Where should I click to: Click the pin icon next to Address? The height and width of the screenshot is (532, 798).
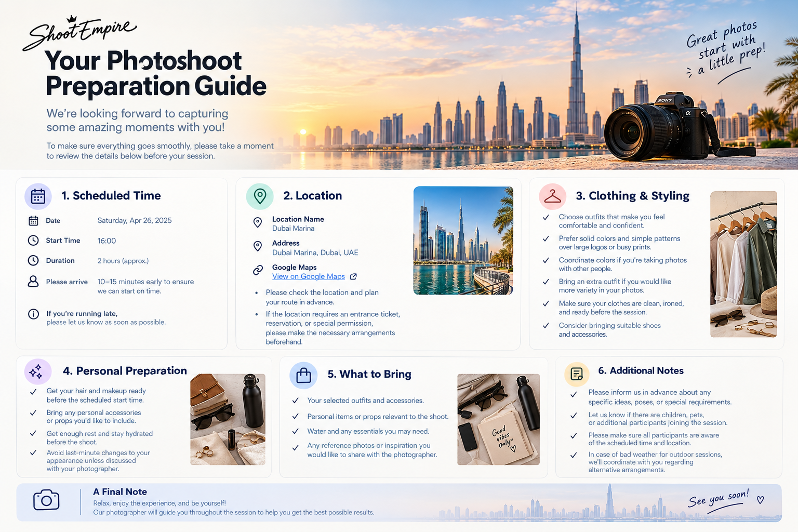coord(258,246)
